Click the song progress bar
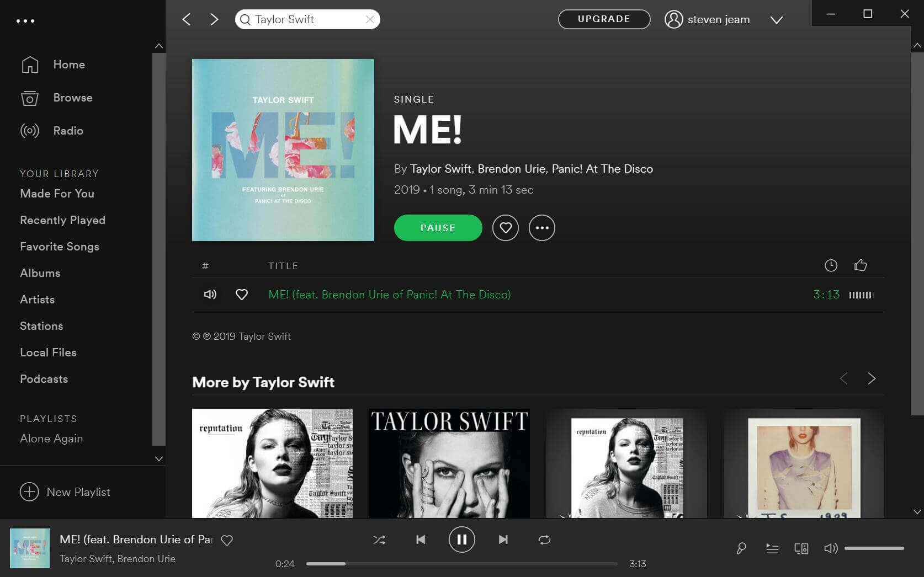The image size is (924, 577). pyautogui.click(x=461, y=564)
